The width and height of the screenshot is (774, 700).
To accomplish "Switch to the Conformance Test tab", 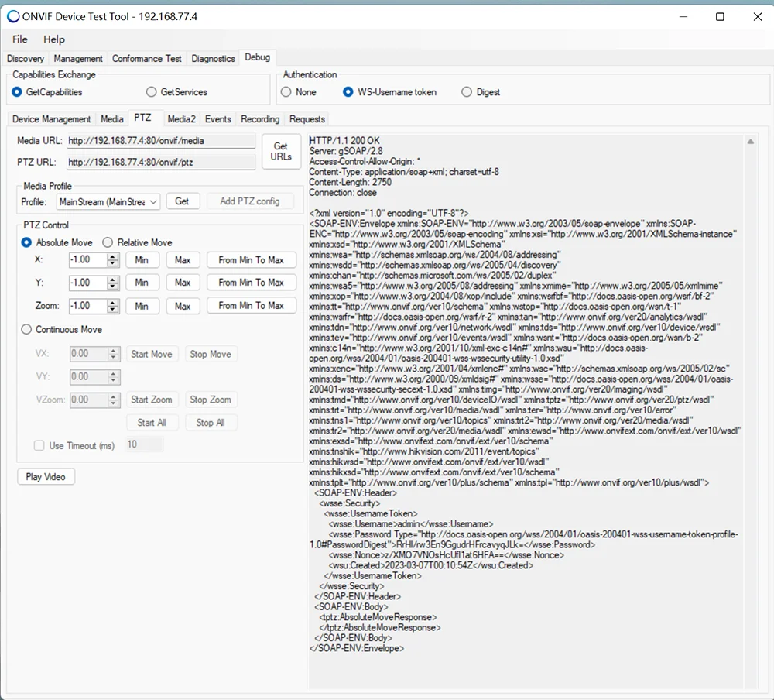I will click(x=146, y=58).
